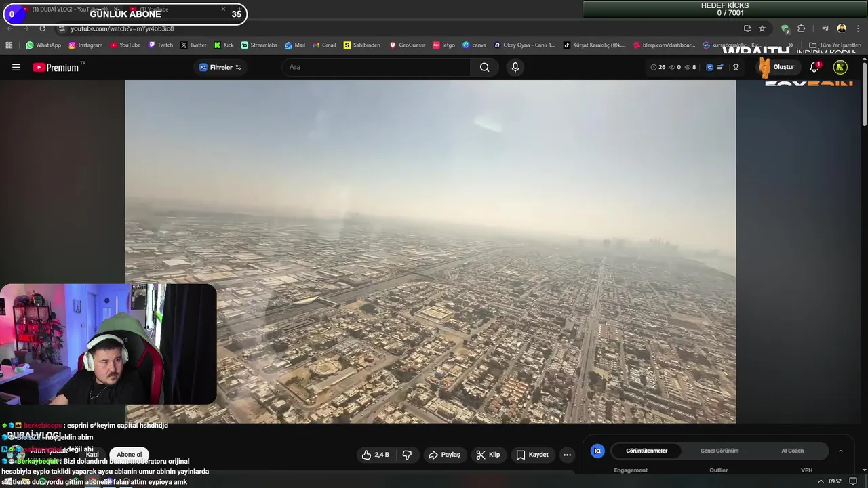Open the YouTube hamburger guide menu
868x488 pixels.
(x=16, y=67)
